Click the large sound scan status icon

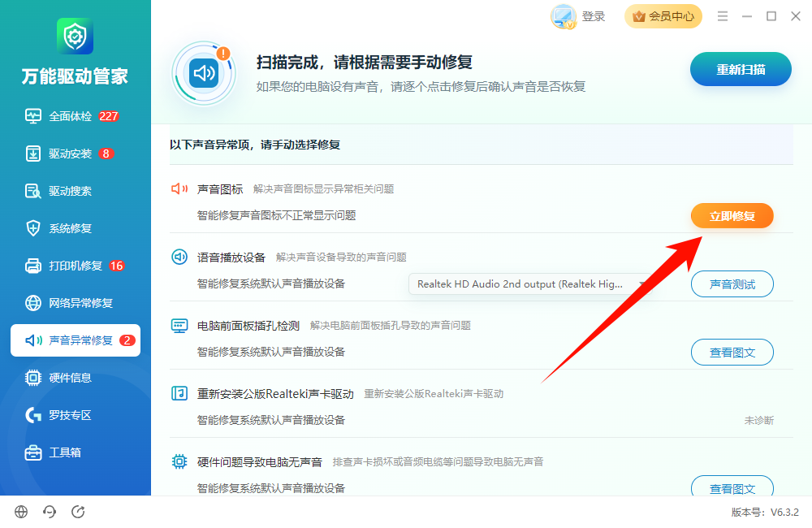204,74
